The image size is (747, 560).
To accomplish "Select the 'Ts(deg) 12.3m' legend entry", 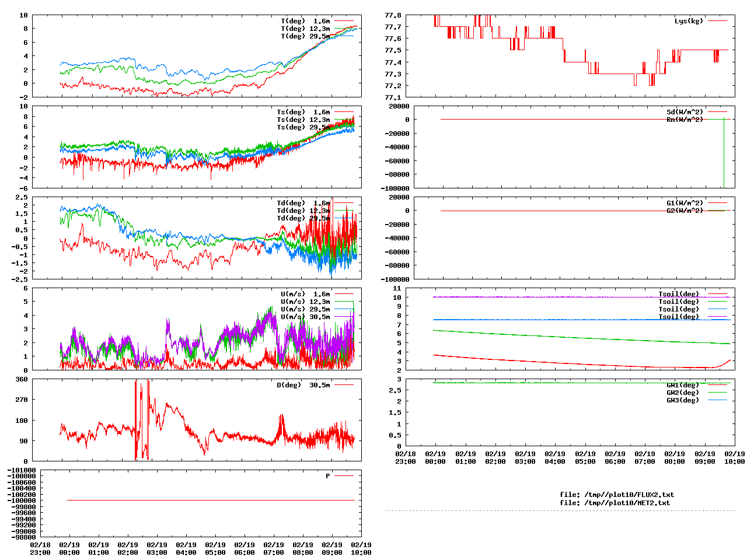I will point(303,120).
